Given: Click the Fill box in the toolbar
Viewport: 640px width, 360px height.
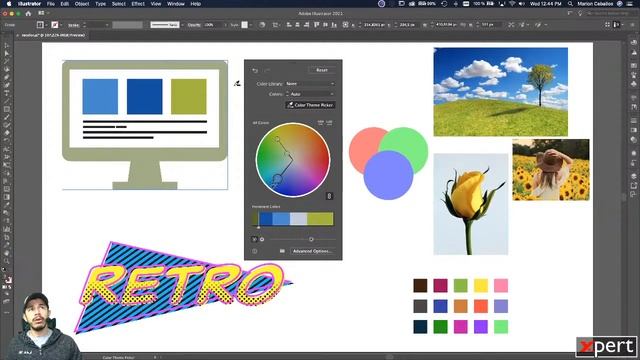Looking at the screenshot, I should click(x=5, y=277).
